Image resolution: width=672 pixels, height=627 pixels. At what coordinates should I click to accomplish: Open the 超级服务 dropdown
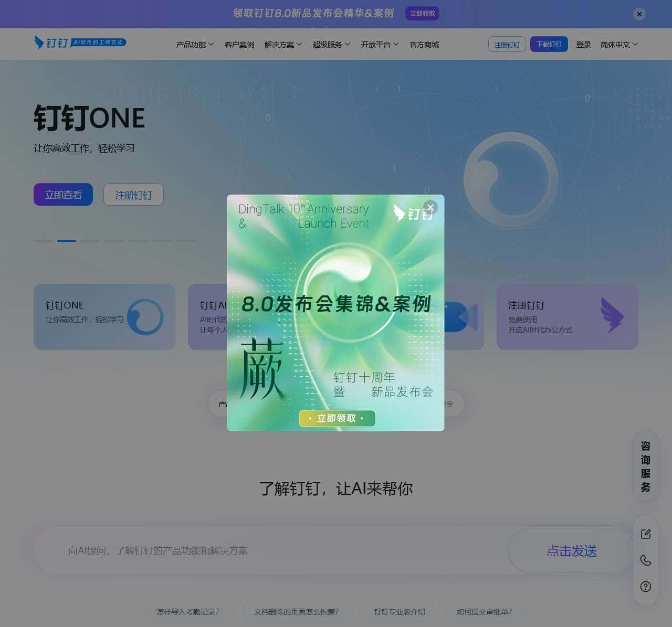click(331, 45)
